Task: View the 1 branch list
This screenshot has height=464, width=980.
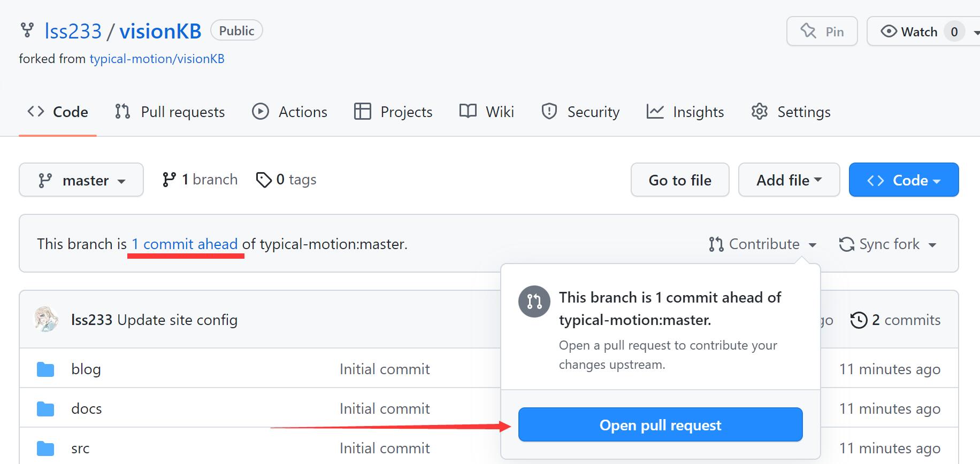Action: pyautogui.click(x=200, y=180)
